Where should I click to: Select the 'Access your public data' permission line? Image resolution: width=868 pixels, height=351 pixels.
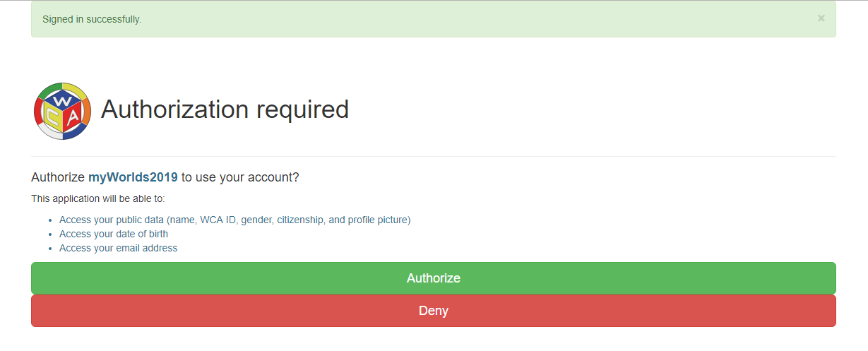234,220
